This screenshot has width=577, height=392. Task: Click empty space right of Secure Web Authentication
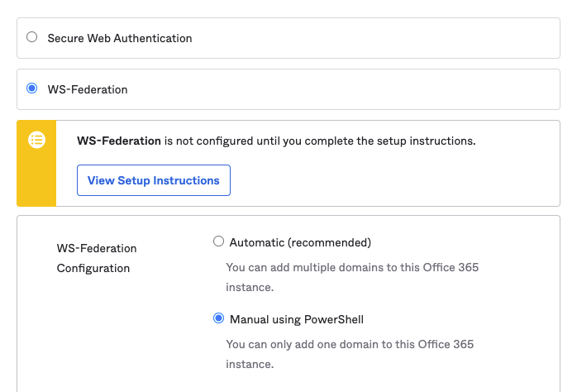pyautogui.click(x=372, y=38)
